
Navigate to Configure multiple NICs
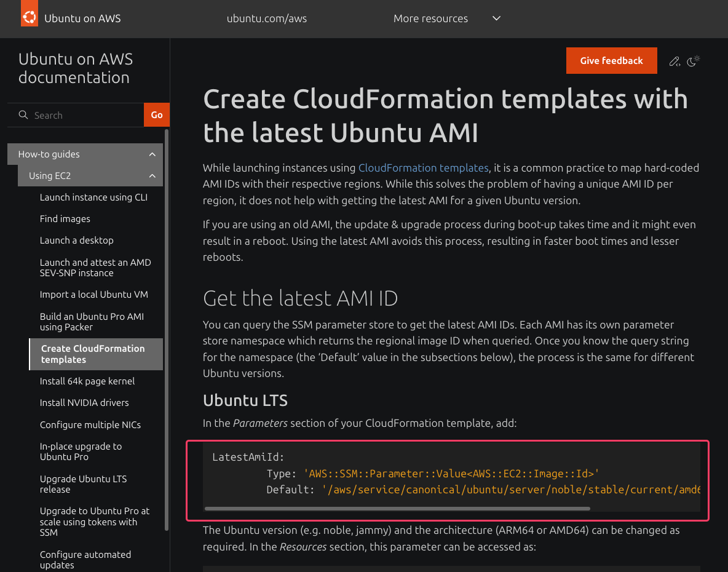(x=90, y=425)
